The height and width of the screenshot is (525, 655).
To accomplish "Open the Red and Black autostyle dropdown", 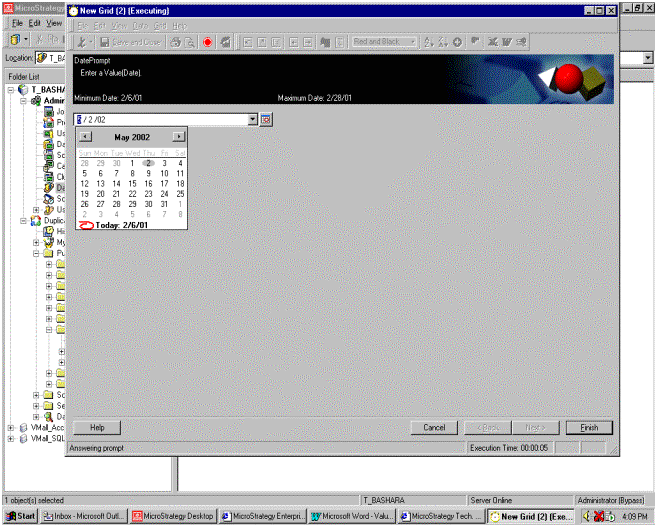I will pos(413,42).
